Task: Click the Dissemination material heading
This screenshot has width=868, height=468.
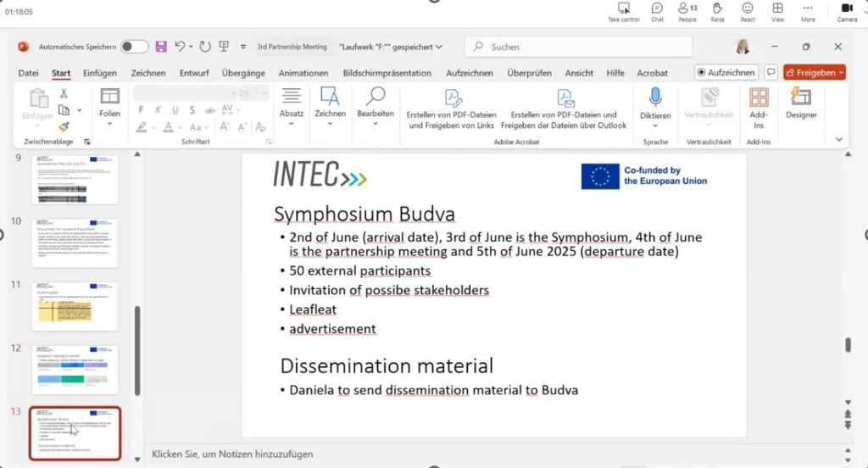Action: [387, 365]
